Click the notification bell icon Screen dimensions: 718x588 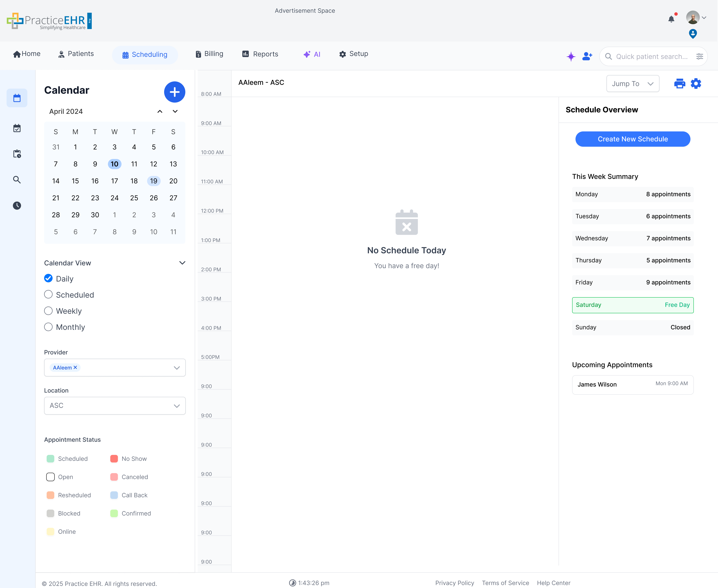pos(671,19)
